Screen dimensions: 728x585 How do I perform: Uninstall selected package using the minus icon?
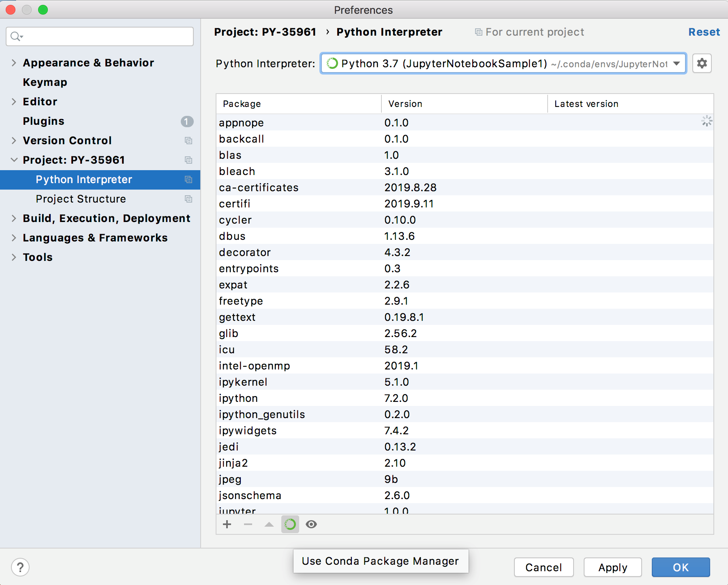point(248,524)
